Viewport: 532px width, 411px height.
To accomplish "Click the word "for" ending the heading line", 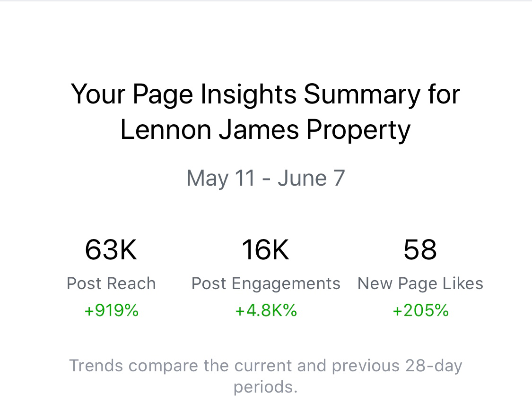I will (x=443, y=94).
